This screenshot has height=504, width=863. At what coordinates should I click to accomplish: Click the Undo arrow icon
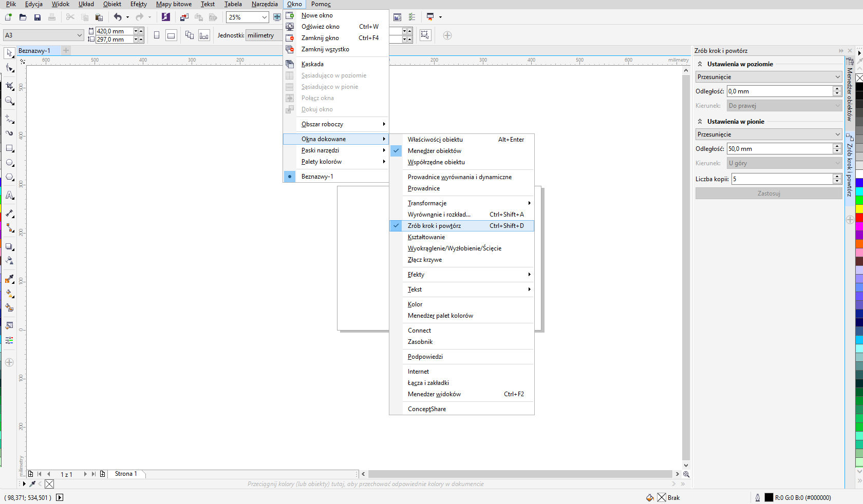[x=118, y=17]
